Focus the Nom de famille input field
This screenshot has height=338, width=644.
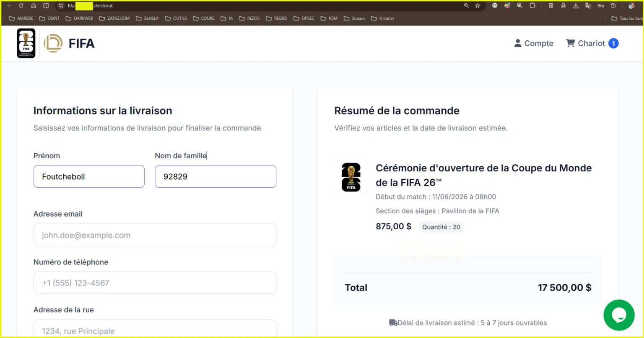click(x=216, y=176)
